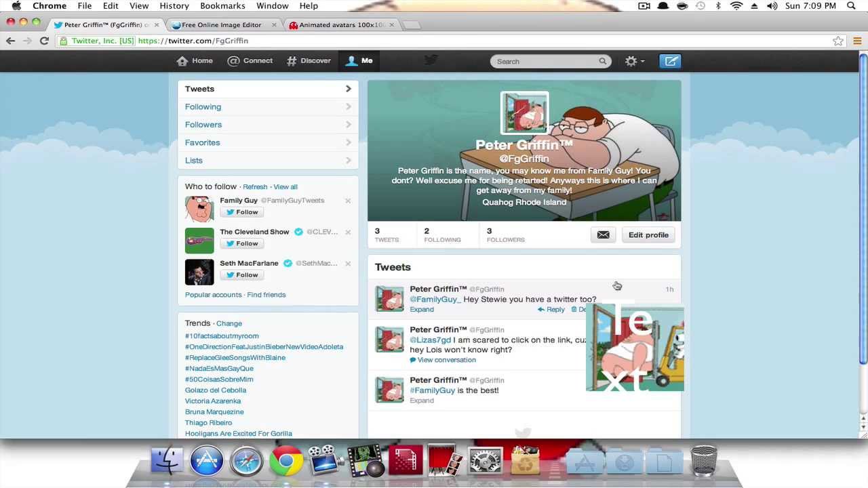The image size is (868, 488).
Task: Expand the Hey Stewie tweet
Action: [422, 310]
